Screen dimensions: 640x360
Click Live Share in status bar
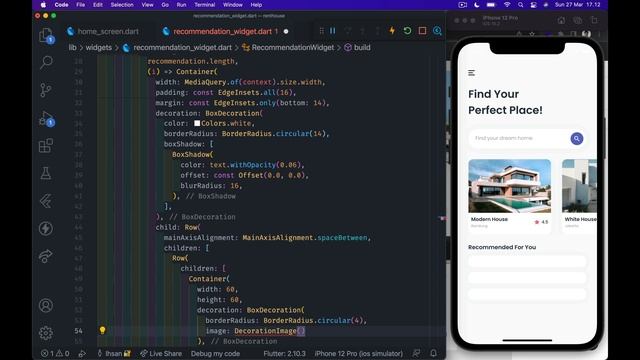click(161, 353)
